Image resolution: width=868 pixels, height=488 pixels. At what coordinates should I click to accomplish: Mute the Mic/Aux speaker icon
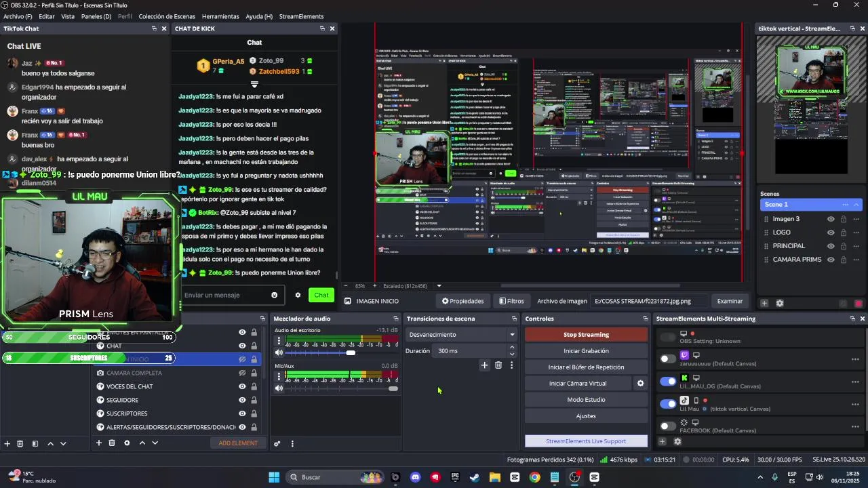(279, 388)
